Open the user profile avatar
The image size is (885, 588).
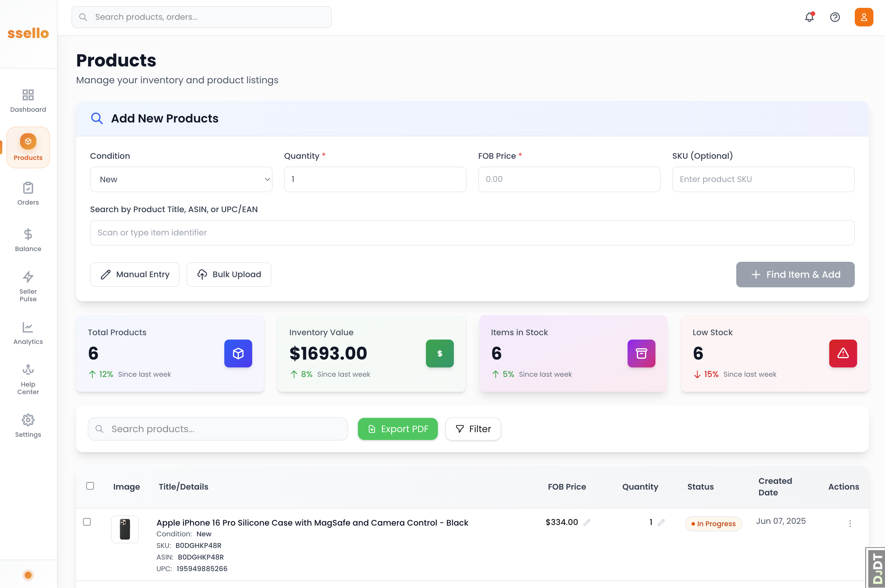(863, 17)
